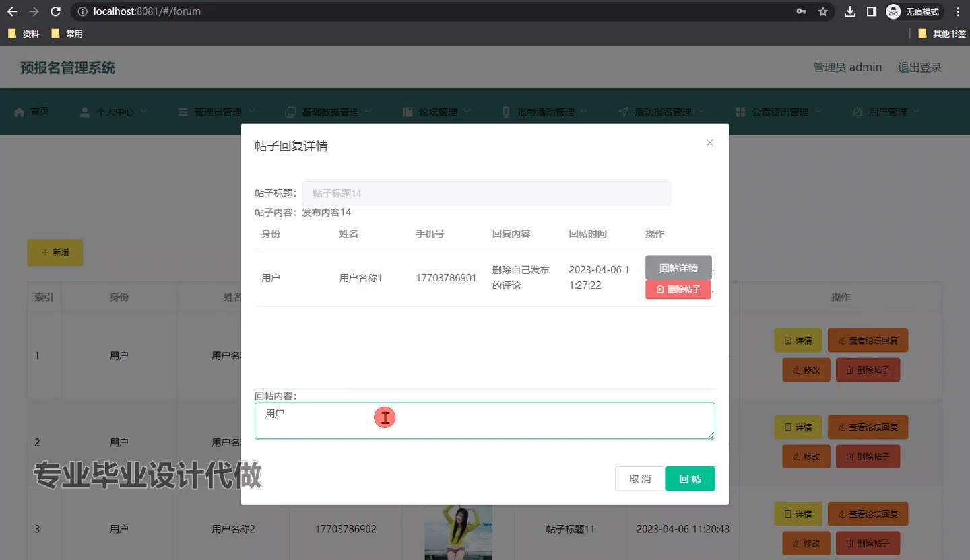The height and width of the screenshot is (560, 970).
Task: Click 用户名称2 cell in row 3
Action: [x=233, y=529]
